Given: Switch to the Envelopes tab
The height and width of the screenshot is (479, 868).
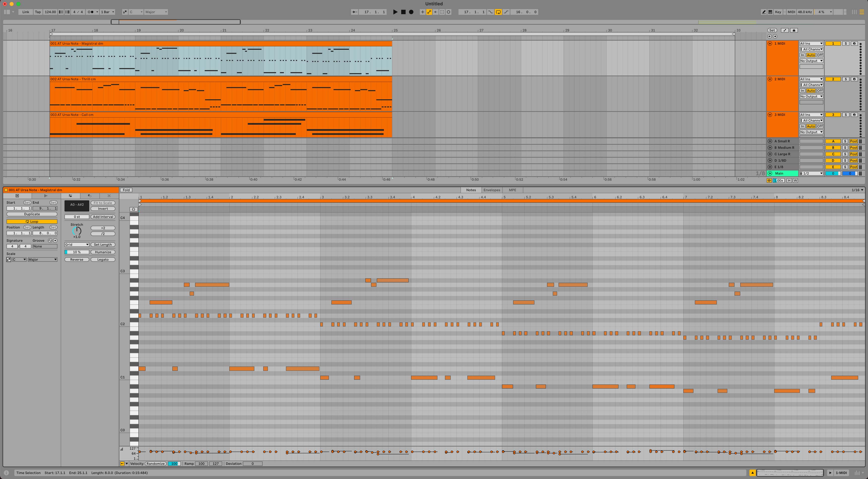Looking at the screenshot, I should [492, 190].
